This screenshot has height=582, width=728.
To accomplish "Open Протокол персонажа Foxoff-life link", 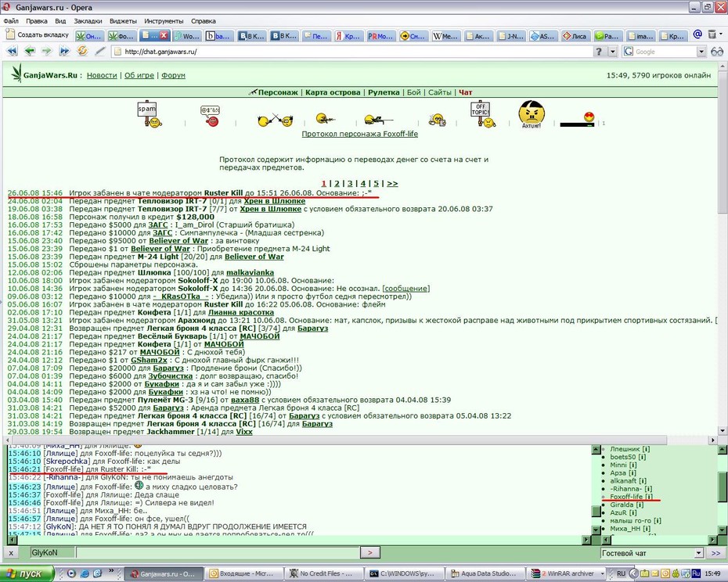I will 360,134.
